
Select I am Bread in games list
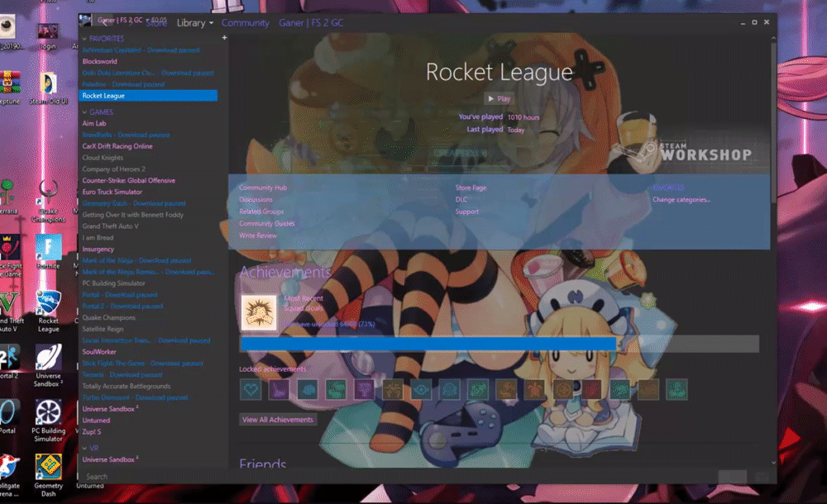tap(98, 238)
